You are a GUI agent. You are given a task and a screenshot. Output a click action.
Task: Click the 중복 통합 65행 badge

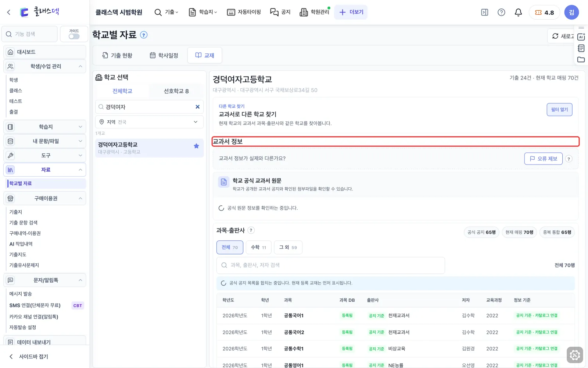[x=557, y=232]
